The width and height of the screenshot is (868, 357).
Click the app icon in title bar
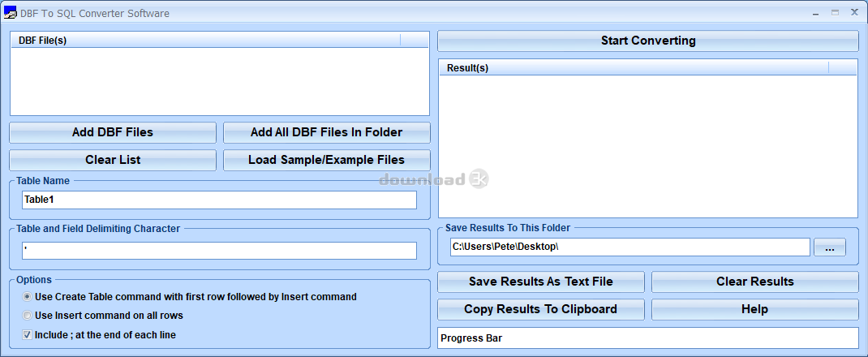(11, 13)
